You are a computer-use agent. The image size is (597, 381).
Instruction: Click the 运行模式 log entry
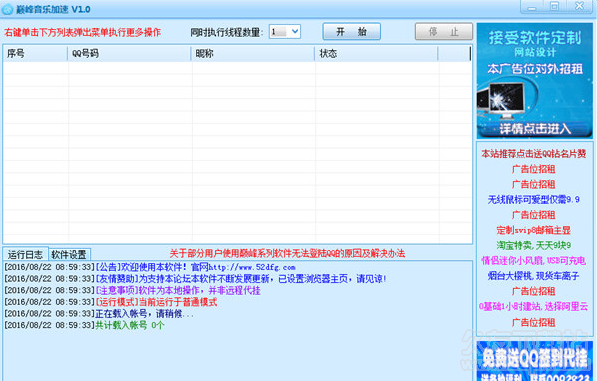tap(111, 302)
